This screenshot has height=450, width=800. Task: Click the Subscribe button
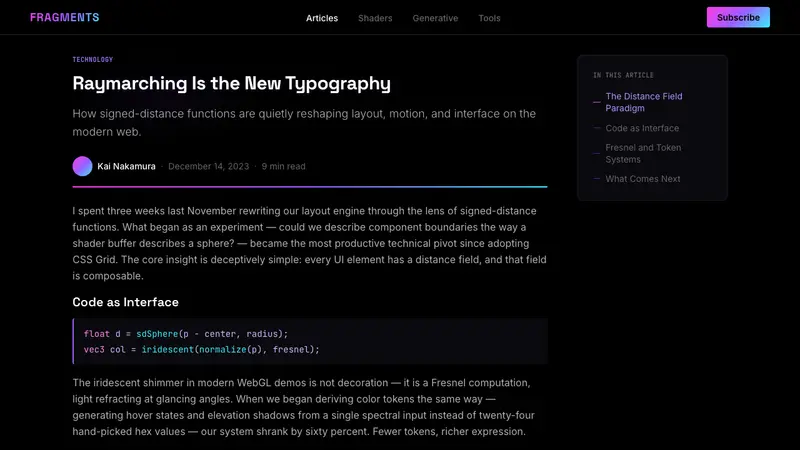point(738,17)
